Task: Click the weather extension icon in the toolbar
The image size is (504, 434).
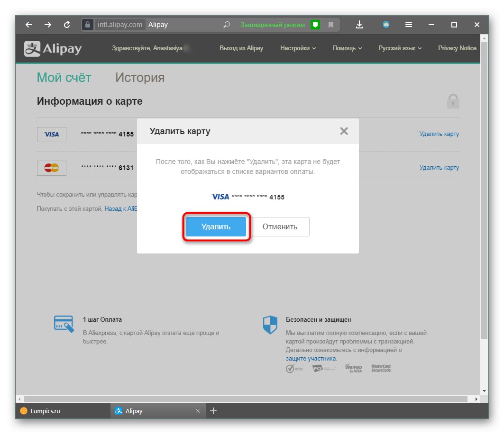Action: [386, 25]
